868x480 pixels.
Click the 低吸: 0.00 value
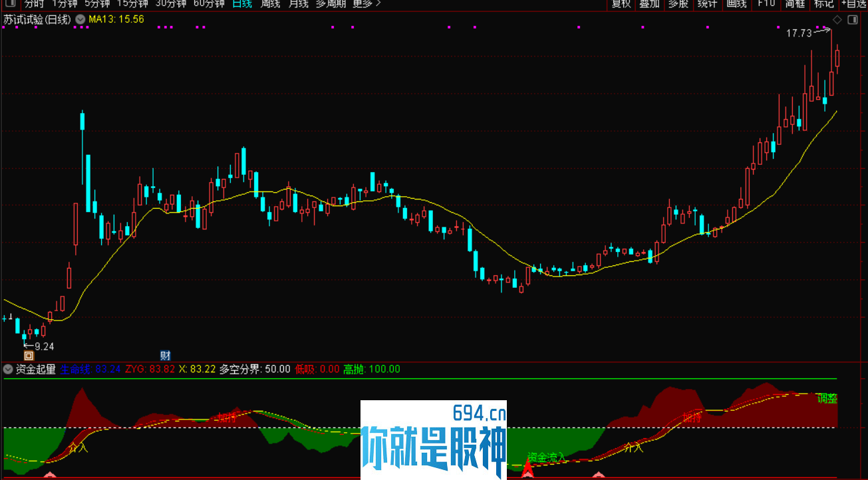point(317,369)
